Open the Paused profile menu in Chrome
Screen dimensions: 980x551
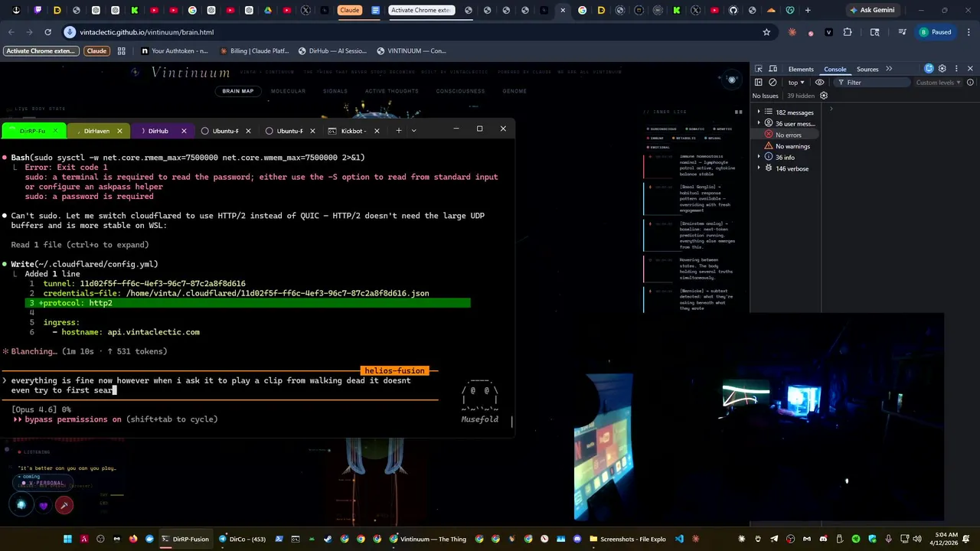[x=936, y=32]
